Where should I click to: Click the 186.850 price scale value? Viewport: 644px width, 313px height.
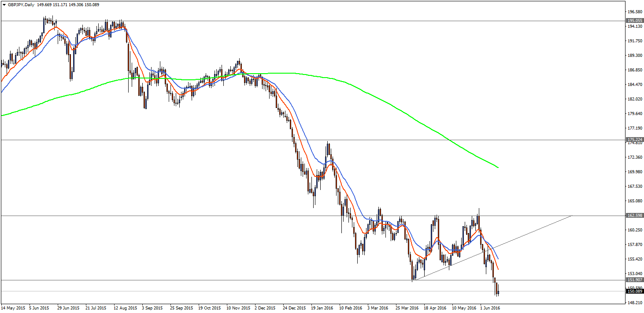coord(635,70)
